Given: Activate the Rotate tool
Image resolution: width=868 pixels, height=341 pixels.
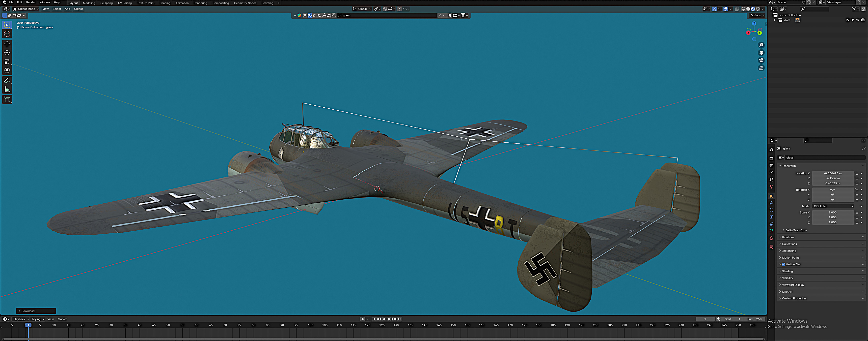Looking at the screenshot, I should [7, 52].
